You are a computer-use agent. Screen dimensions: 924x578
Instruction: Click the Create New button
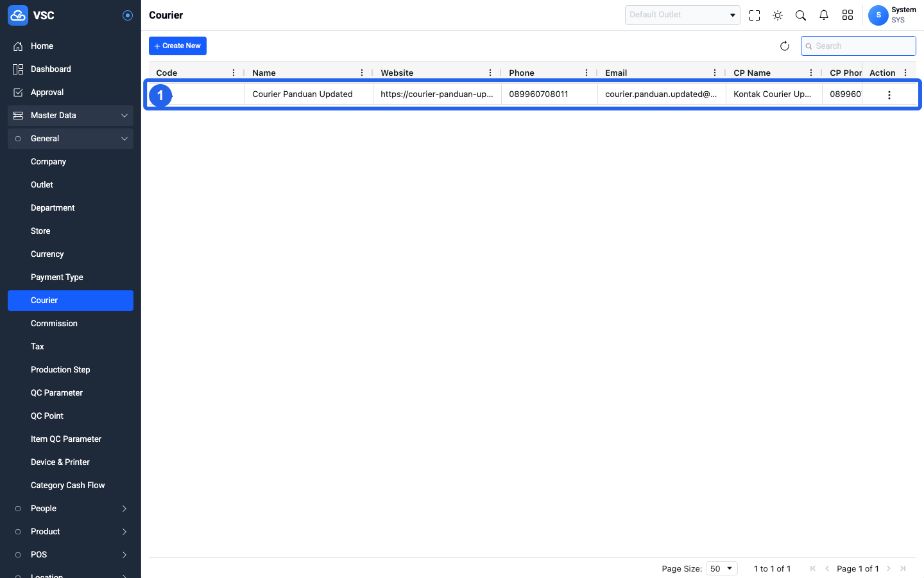[178, 46]
